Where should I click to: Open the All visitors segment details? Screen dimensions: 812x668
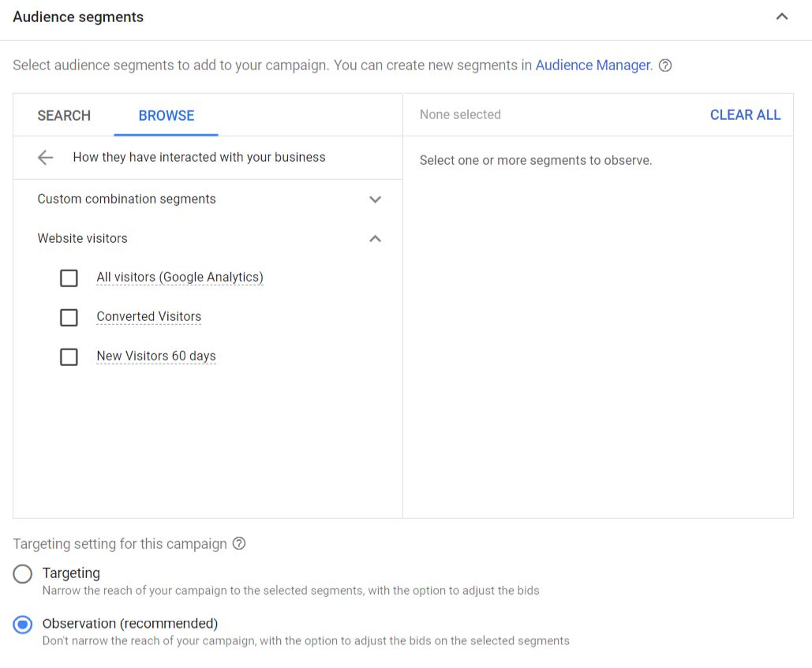click(179, 277)
